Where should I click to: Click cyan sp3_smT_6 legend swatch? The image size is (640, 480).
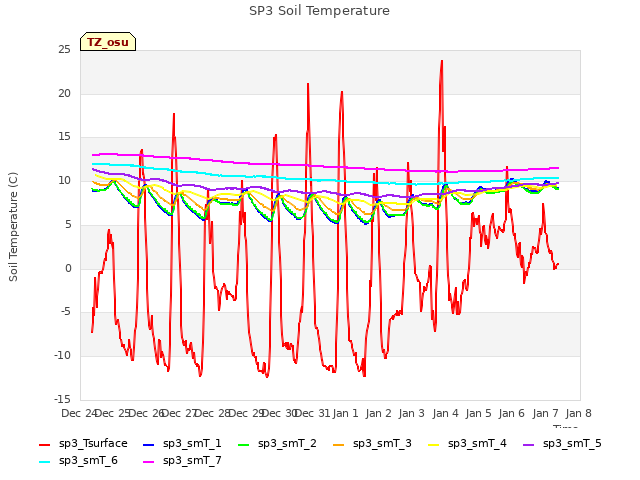(44, 462)
